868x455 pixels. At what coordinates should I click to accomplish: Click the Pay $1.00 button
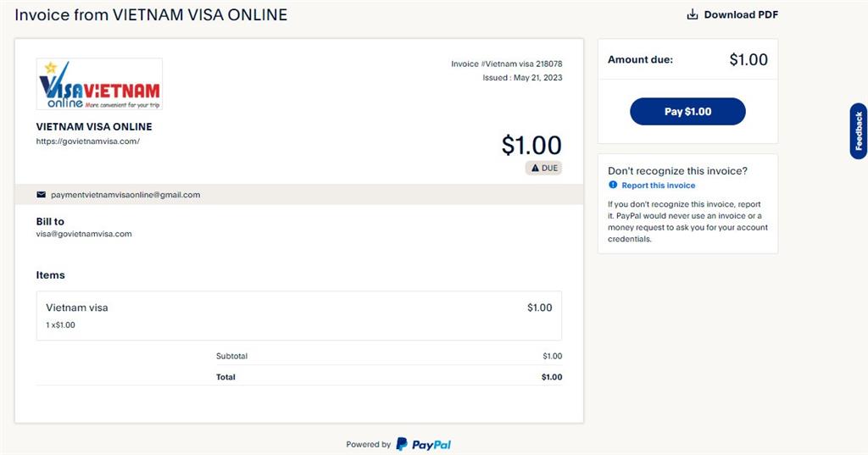[687, 111]
